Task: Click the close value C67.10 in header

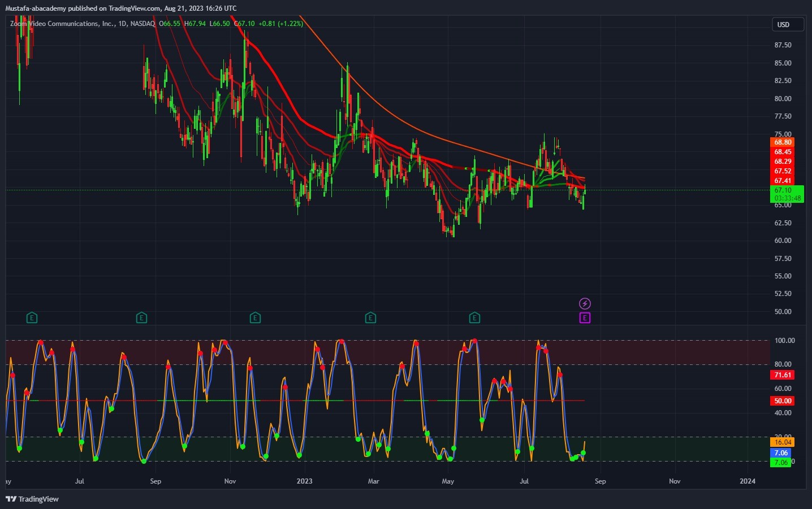Action: click(x=244, y=24)
